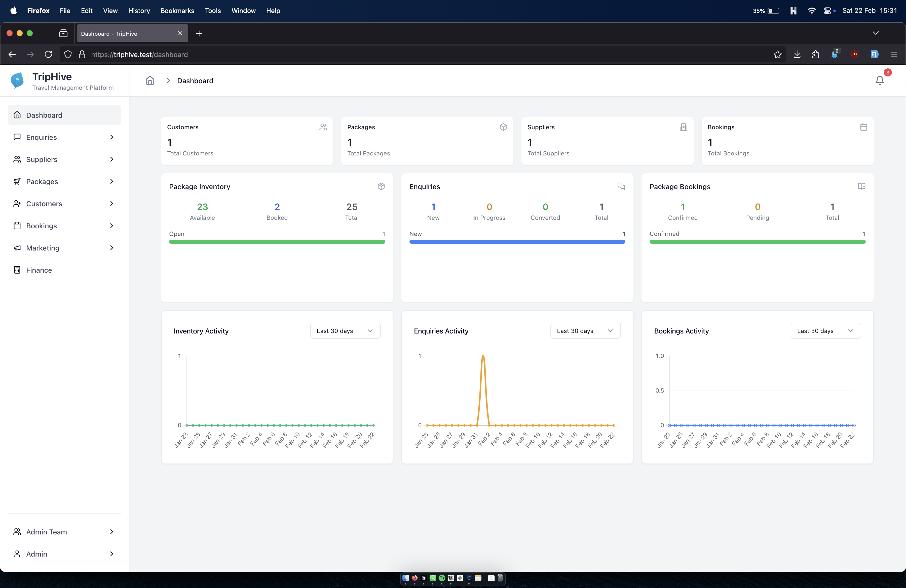Open a new browser tab
The height and width of the screenshot is (588, 906).
pos(199,33)
